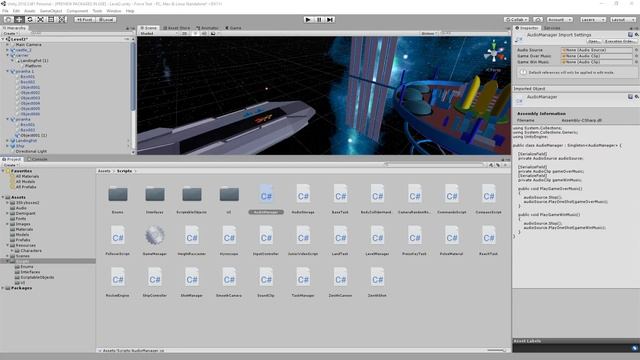Select the combined Transform tool
The image size is (640, 360).
pyautogui.click(x=62, y=20)
